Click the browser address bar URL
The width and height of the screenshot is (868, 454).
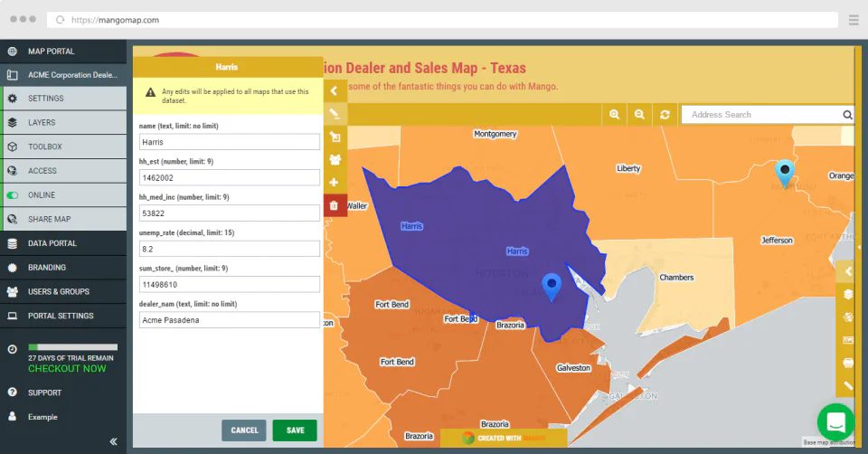(x=115, y=20)
